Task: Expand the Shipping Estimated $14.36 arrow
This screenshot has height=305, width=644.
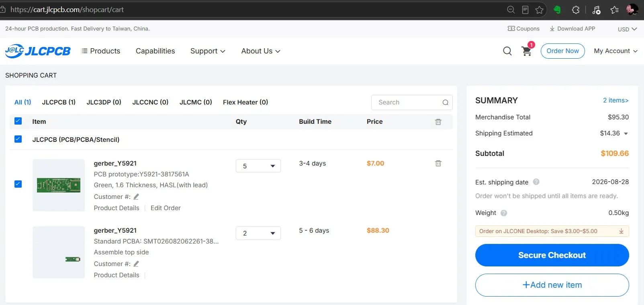Action: (x=626, y=134)
